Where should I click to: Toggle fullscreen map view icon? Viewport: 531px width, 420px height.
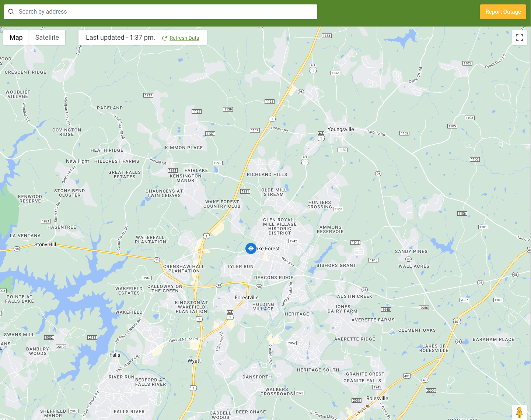[520, 38]
